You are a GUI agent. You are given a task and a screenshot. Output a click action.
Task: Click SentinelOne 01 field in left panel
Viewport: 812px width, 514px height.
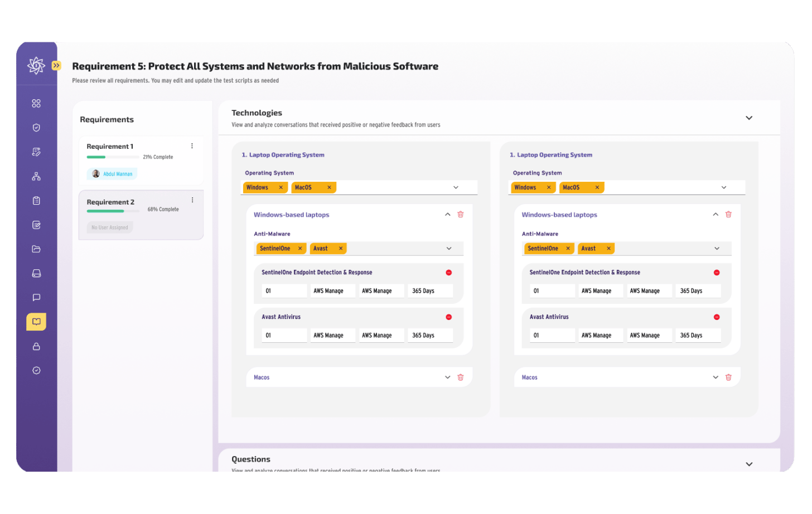pos(285,291)
